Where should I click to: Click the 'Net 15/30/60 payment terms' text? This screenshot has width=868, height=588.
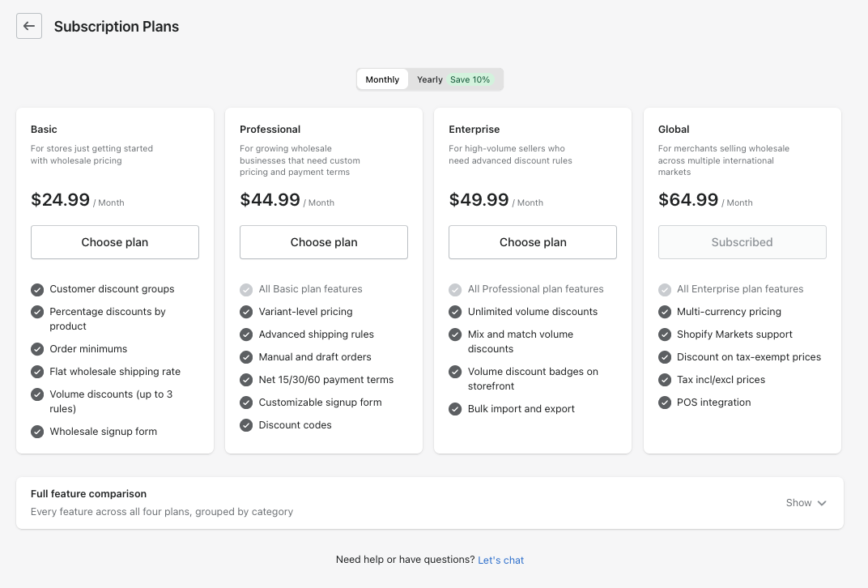coord(326,380)
